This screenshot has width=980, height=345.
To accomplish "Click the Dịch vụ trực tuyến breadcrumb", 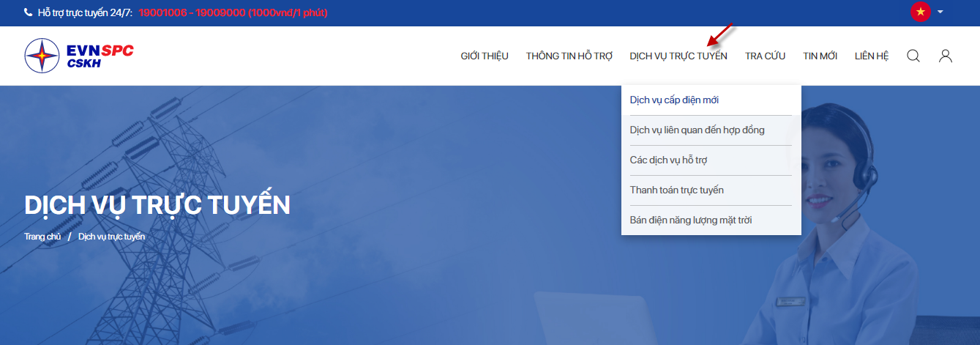I will pyautogui.click(x=111, y=237).
